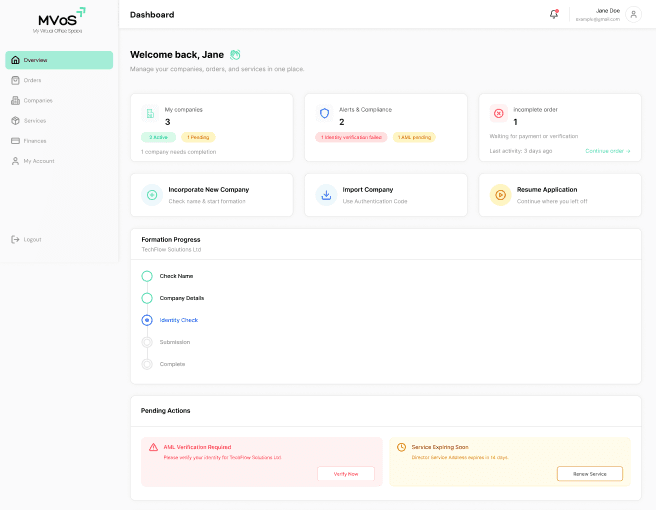Click the 1 Pending badge

click(x=198, y=137)
